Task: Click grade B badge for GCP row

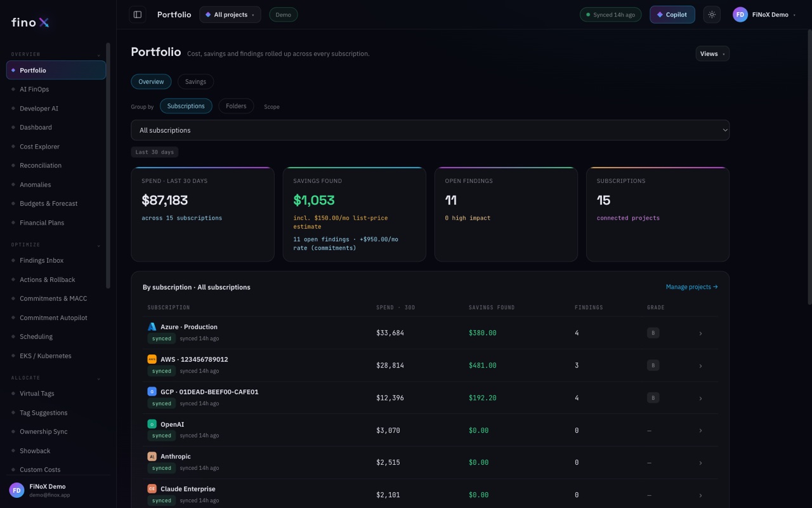Action: coord(653,398)
